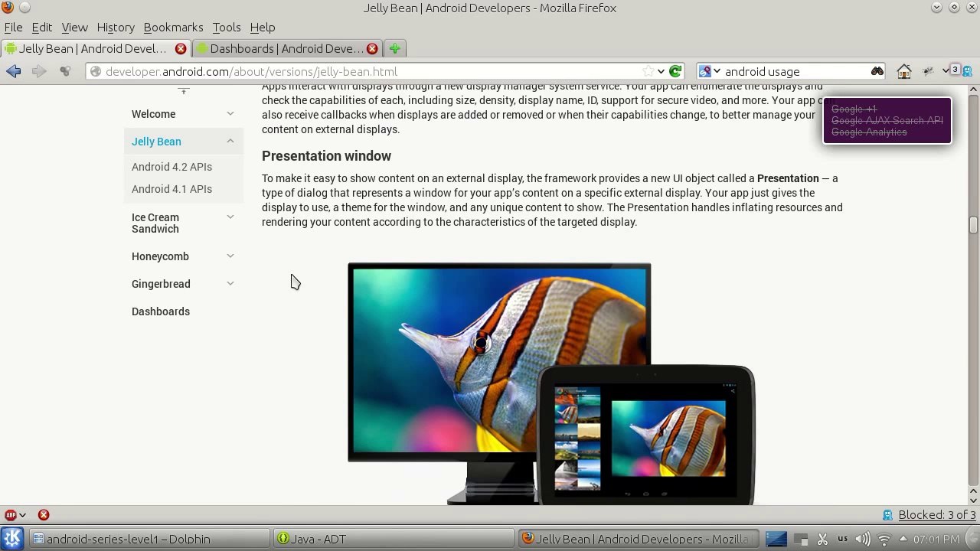The height and width of the screenshot is (551, 980).
Task: Open the volume control tray icon
Action: coord(863,539)
